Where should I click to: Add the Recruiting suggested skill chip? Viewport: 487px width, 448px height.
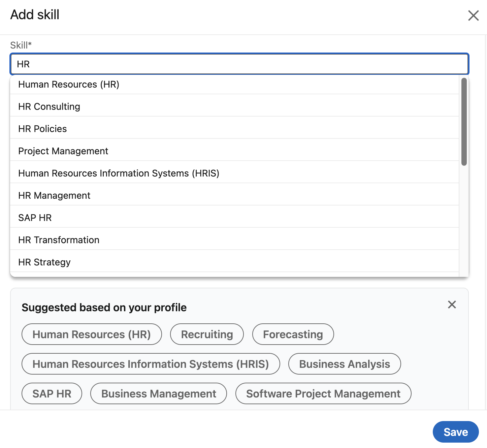coord(207,334)
